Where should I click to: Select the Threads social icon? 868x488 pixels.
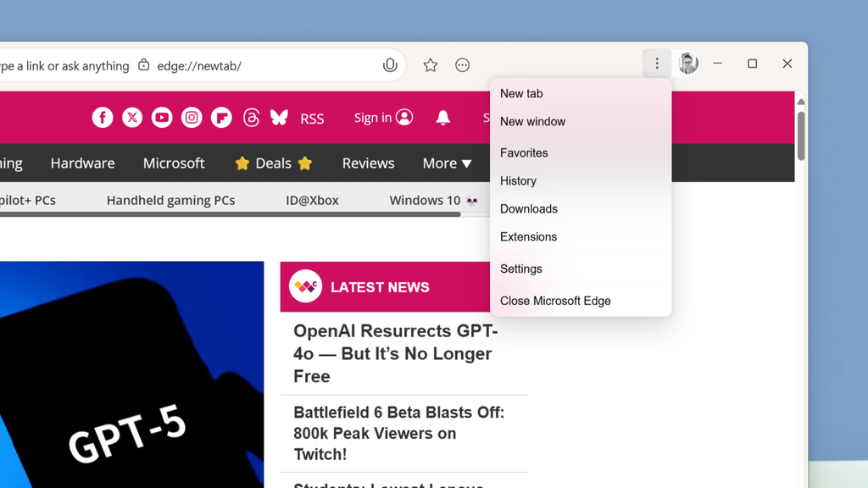pyautogui.click(x=251, y=118)
